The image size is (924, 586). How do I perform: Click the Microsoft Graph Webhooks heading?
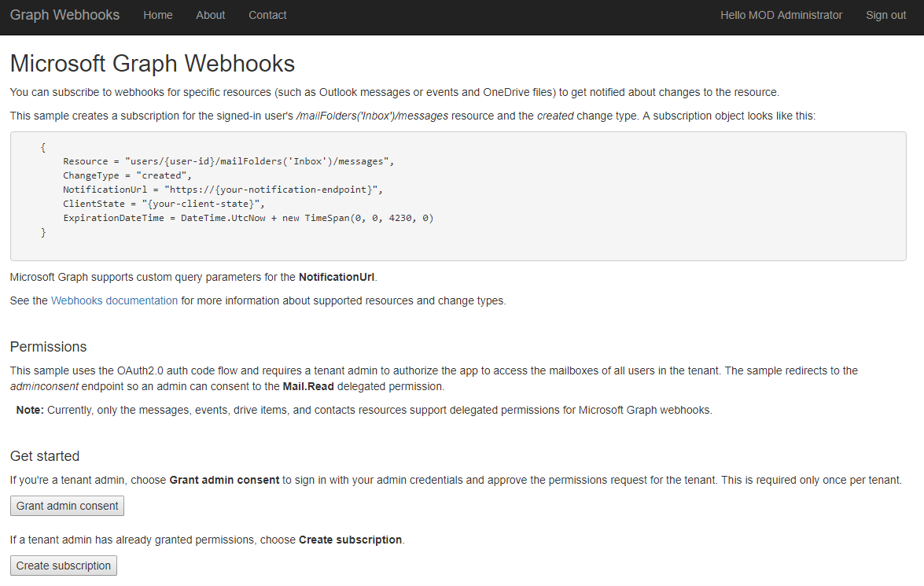click(153, 64)
